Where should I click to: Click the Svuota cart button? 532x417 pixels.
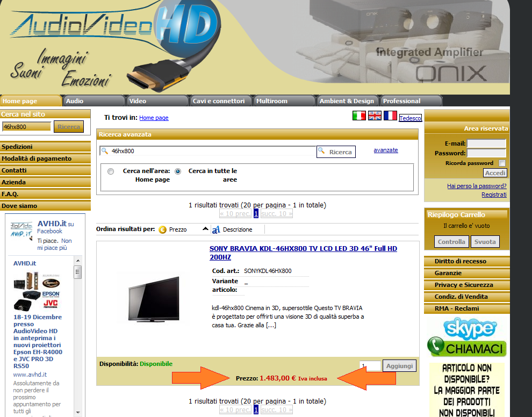[x=485, y=242]
